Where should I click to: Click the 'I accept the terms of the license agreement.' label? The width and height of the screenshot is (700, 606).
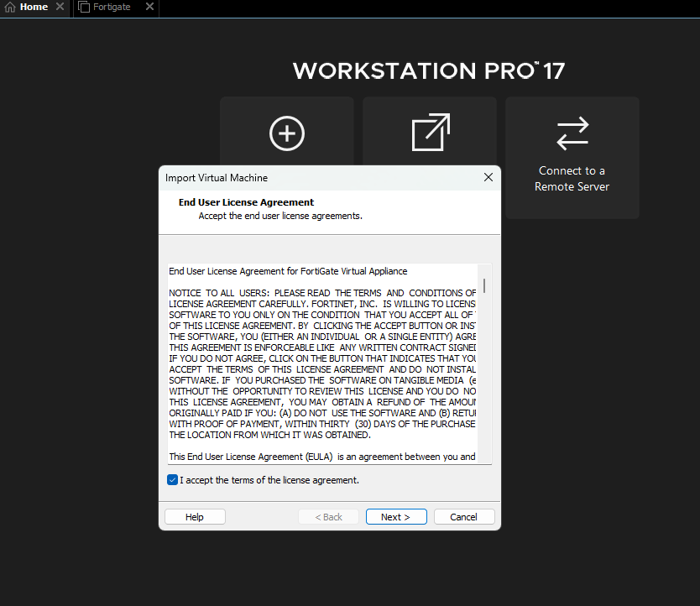coord(269,480)
